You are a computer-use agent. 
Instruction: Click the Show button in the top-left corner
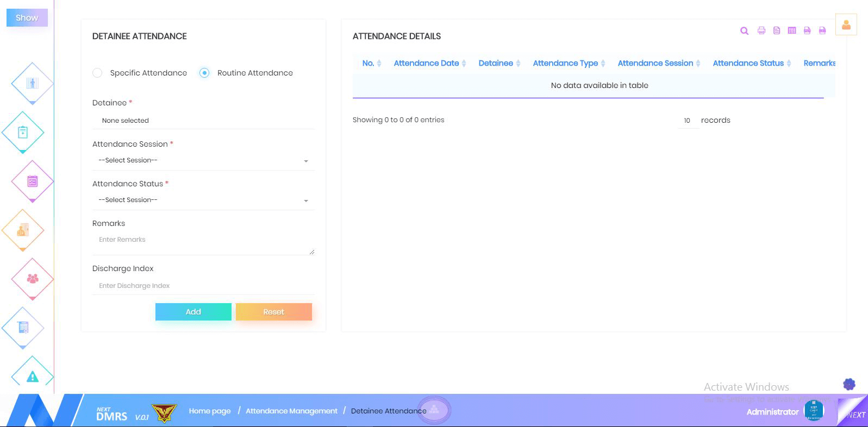click(27, 17)
